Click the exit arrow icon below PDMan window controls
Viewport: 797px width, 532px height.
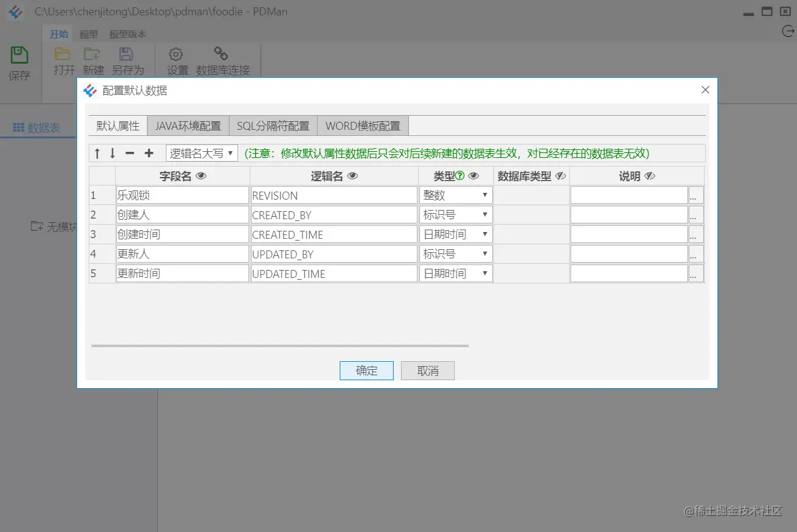pos(788,31)
